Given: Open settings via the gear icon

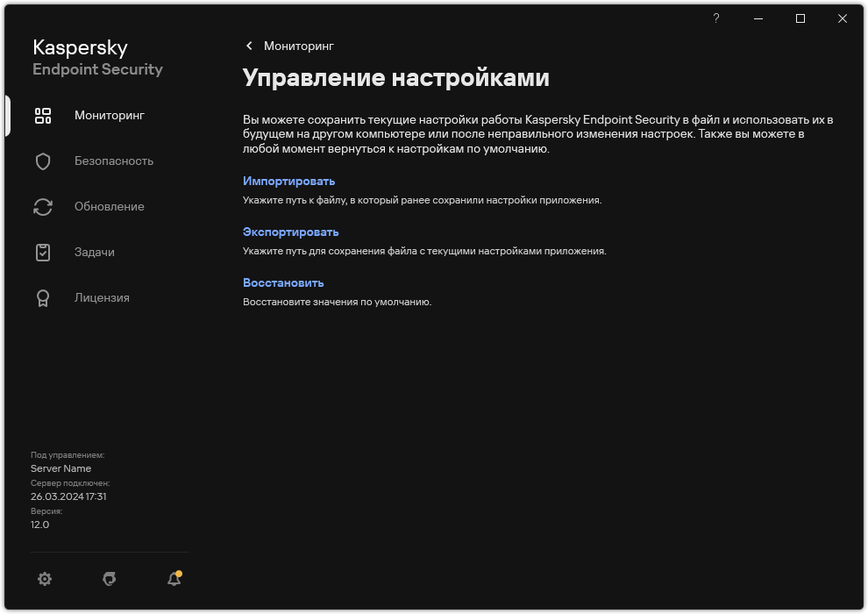Looking at the screenshot, I should (x=44, y=579).
